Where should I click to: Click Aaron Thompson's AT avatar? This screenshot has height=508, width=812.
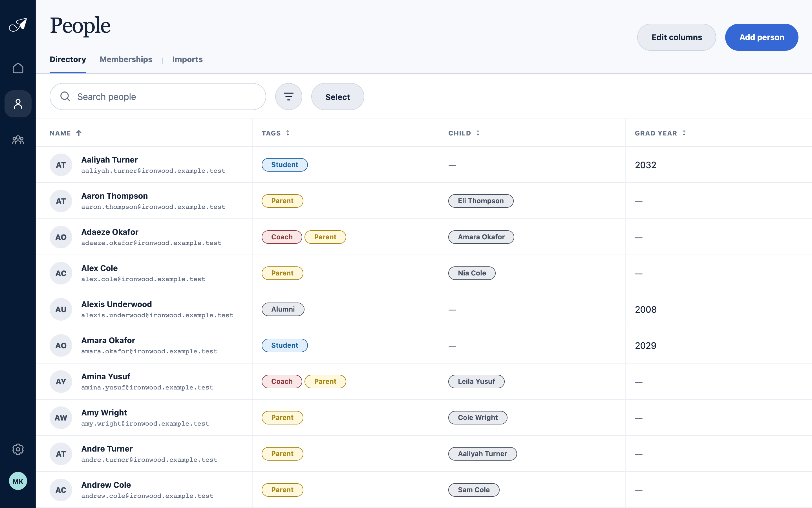coord(61,201)
